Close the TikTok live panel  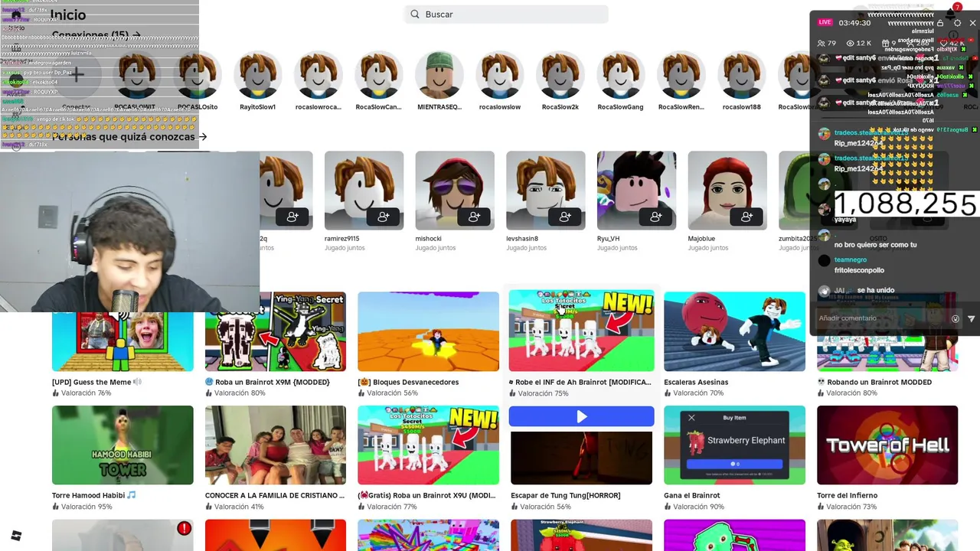click(972, 23)
